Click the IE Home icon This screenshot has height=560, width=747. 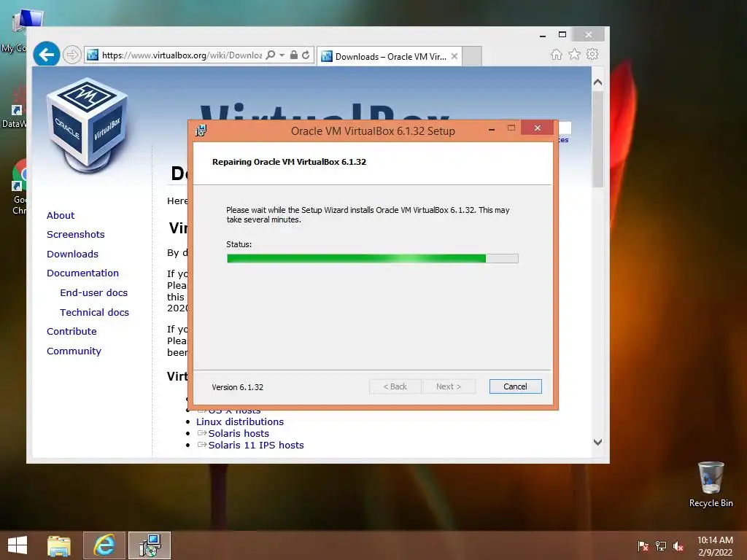click(556, 54)
